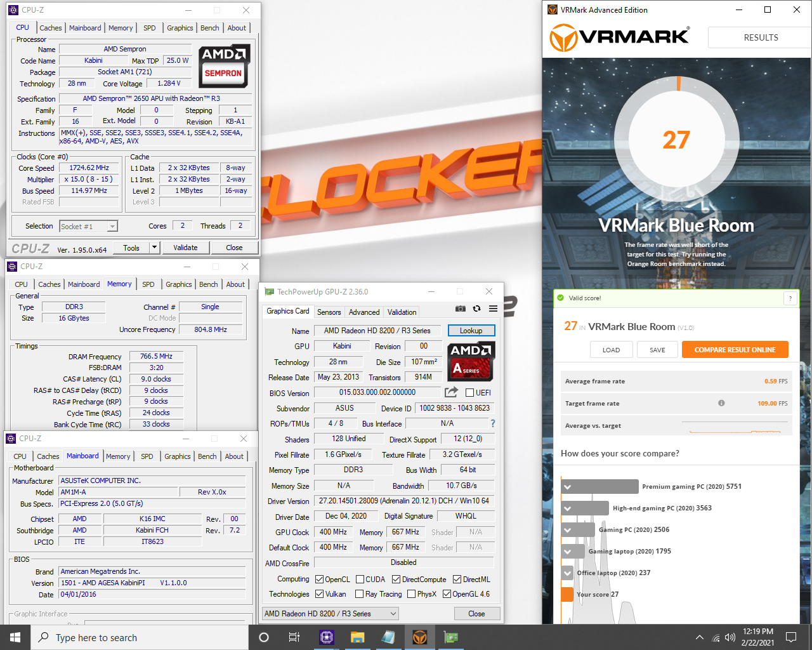This screenshot has width=812, height=650.
Task: Click the volume tray icon
Action: coord(730,637)
